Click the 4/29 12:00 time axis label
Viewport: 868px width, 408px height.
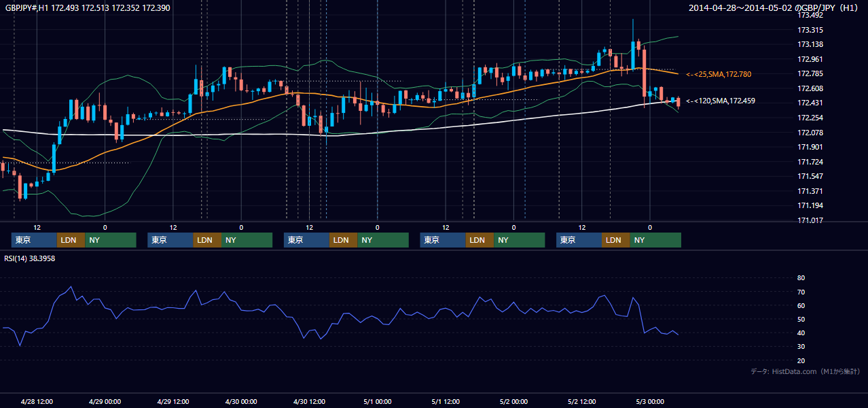point(173,402)
